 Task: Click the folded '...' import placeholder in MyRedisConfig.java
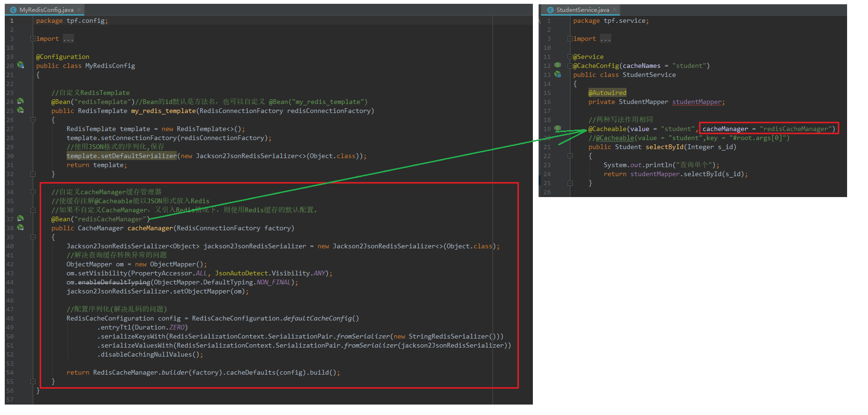68,38
